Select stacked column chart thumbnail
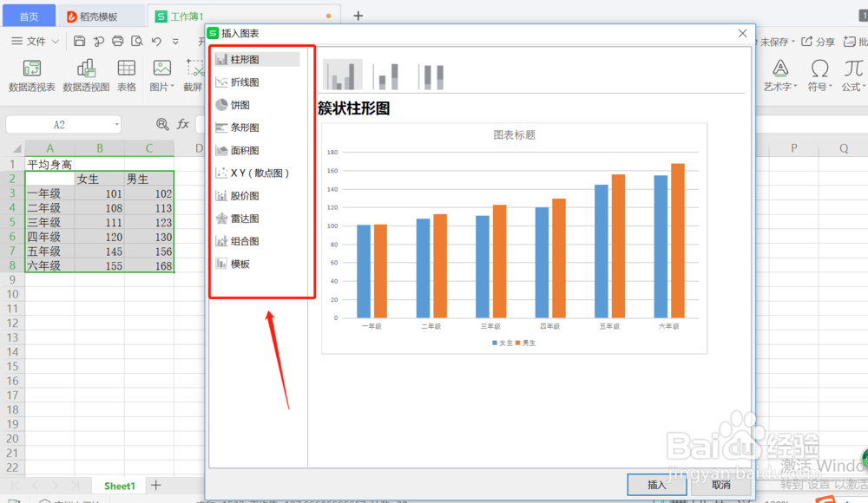The width and height of the screenshot is (868, 503). 387,75
